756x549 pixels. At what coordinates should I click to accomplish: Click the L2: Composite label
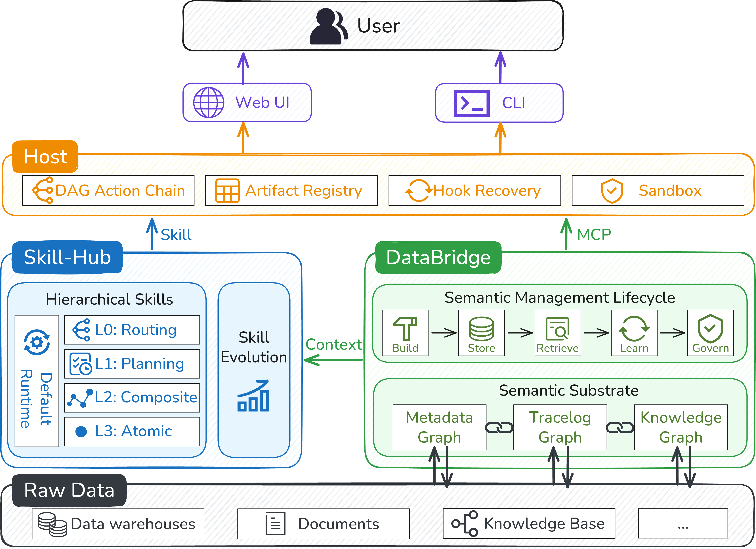146,397
